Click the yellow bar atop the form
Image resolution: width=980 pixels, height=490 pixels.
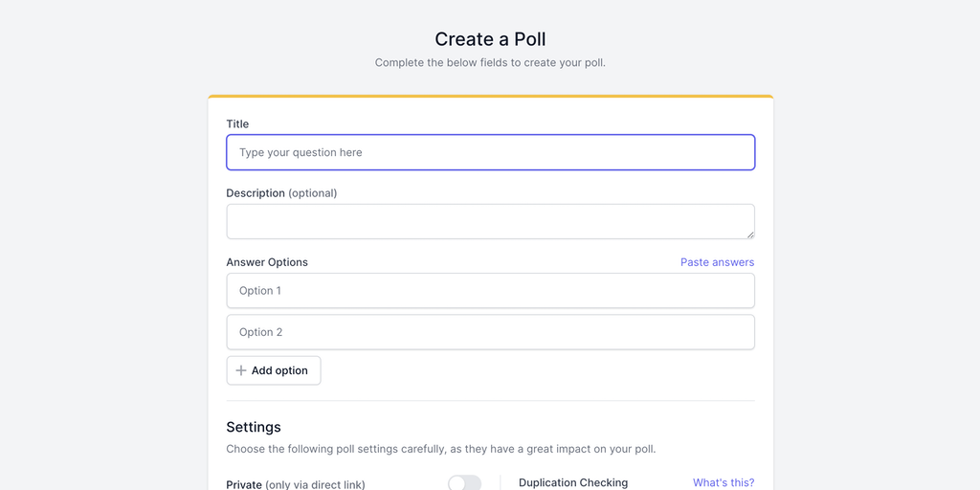(490, 97)
